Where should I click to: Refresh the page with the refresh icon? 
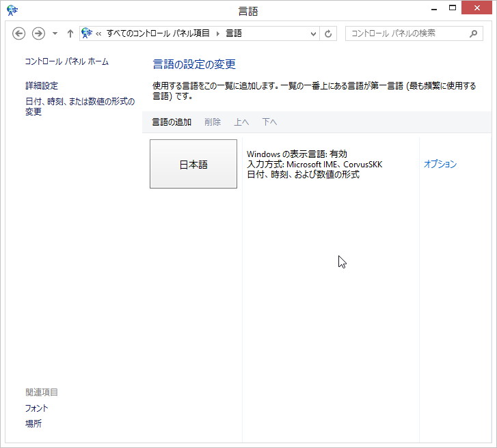pos(328,33)
